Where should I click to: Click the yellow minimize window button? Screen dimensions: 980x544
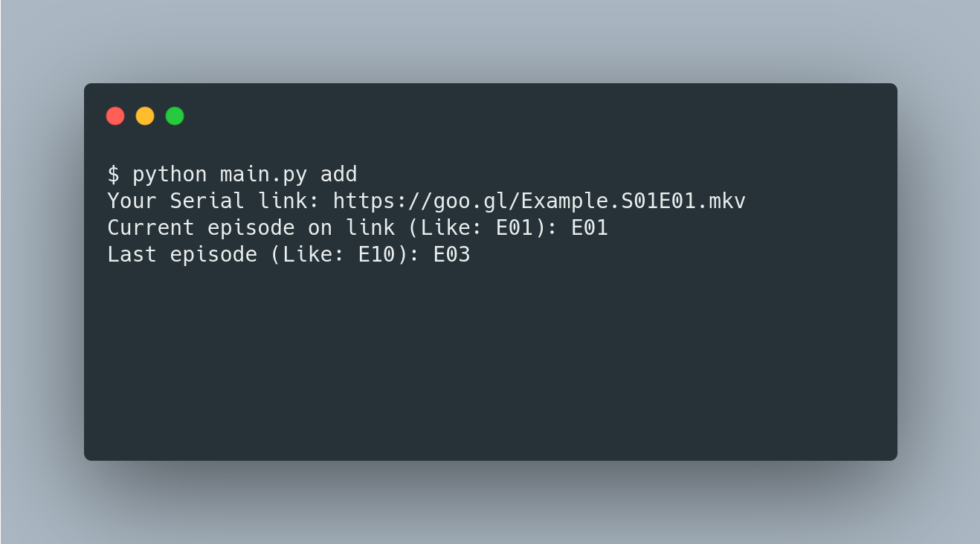point(145,115)
